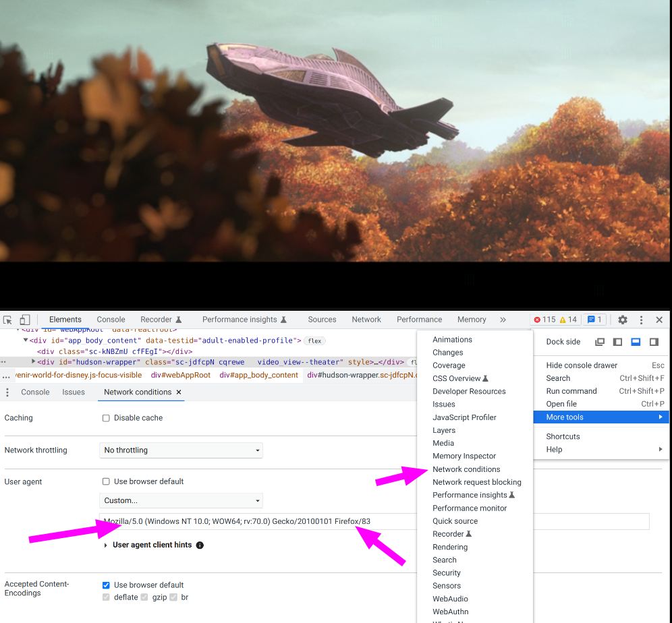
Task: Choose undock into separate window icon
Action: tap(600, 342)
